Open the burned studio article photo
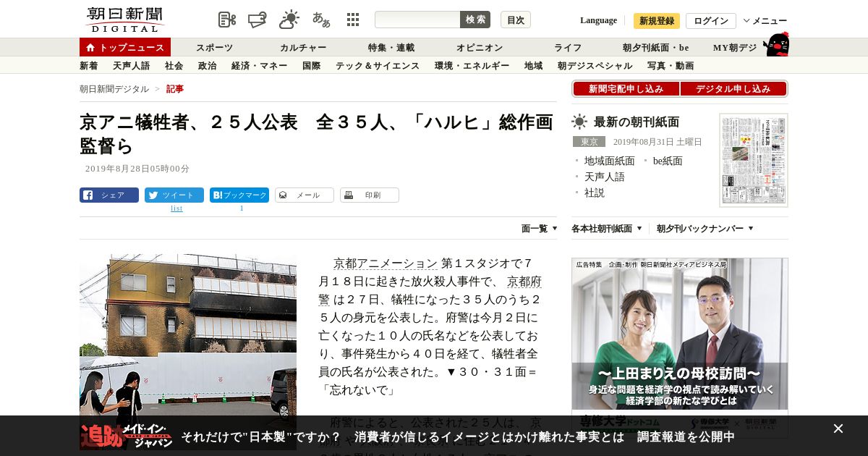Image resolution: width=868 pixels, height=456 pixels. [188, 334]
